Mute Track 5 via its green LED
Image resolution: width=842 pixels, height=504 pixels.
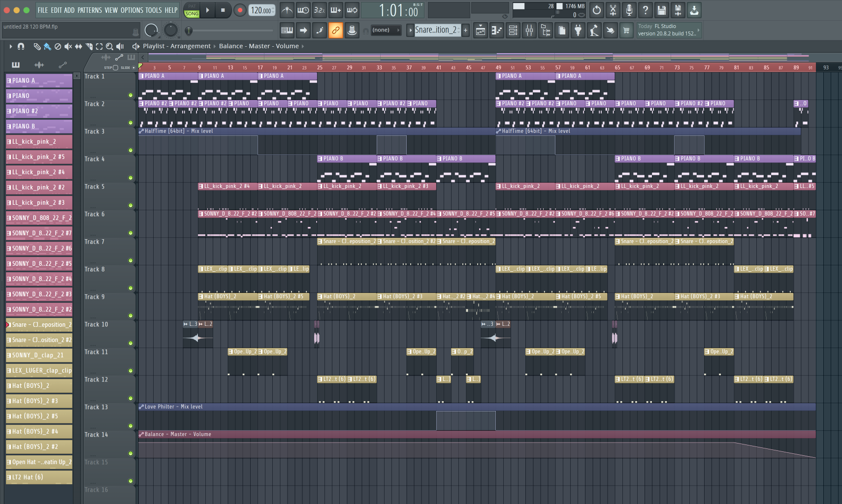coord(130,205)
